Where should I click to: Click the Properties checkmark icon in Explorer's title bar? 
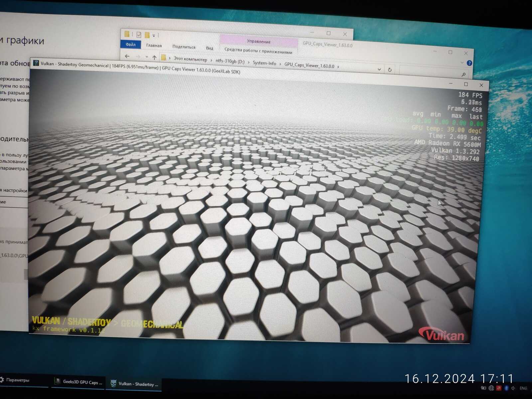(139, 35)
